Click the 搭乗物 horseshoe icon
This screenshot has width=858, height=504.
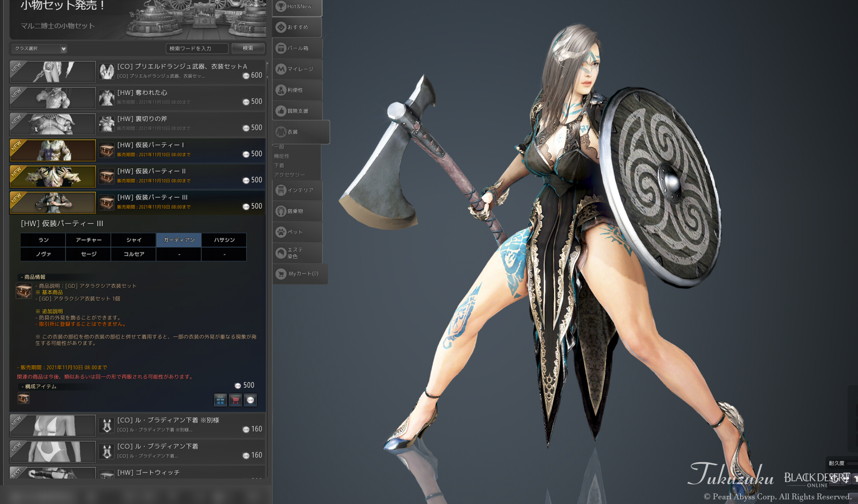pyautogui.click(x=281, y=211)
